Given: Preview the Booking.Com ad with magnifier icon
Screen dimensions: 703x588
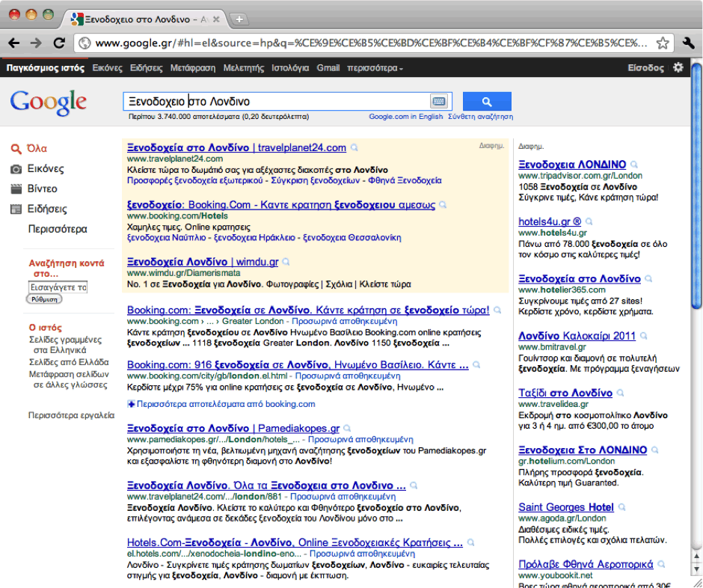Looking at the screenshot, I should point(443,205).
